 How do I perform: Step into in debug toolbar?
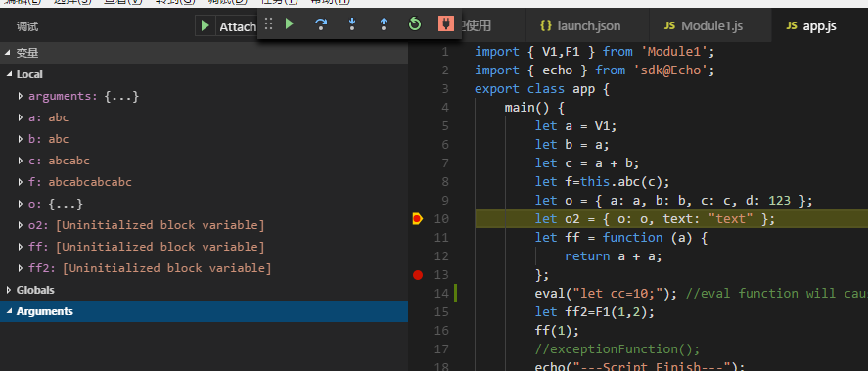352,23
